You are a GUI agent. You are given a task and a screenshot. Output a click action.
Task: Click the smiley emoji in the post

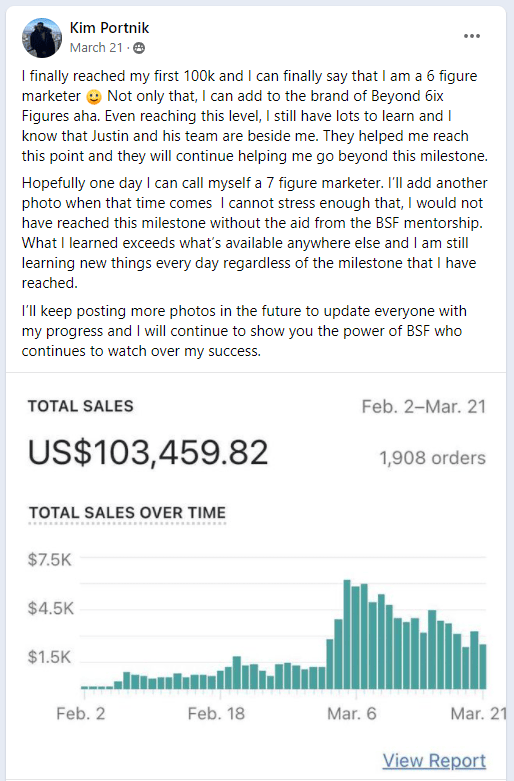tap(94, 96)
